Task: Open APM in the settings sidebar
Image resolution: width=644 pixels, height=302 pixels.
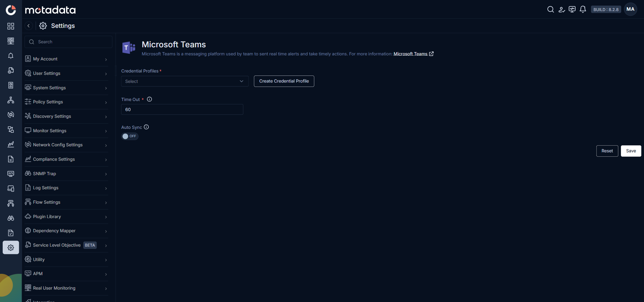Action: tap(66, 274)
